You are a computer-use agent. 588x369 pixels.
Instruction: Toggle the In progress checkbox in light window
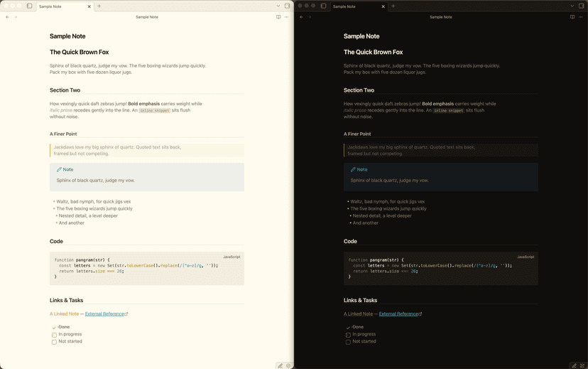54,334
